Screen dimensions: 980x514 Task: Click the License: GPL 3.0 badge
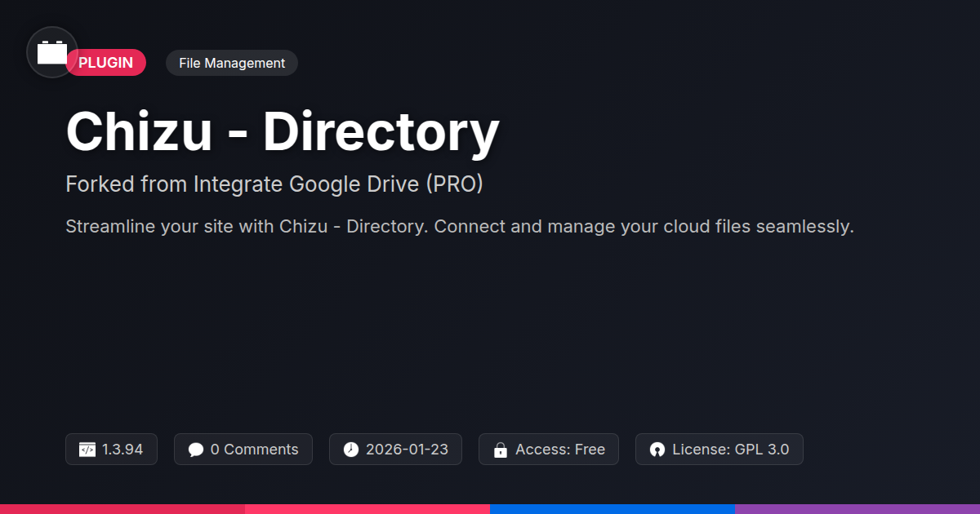(x=719, y=450)
